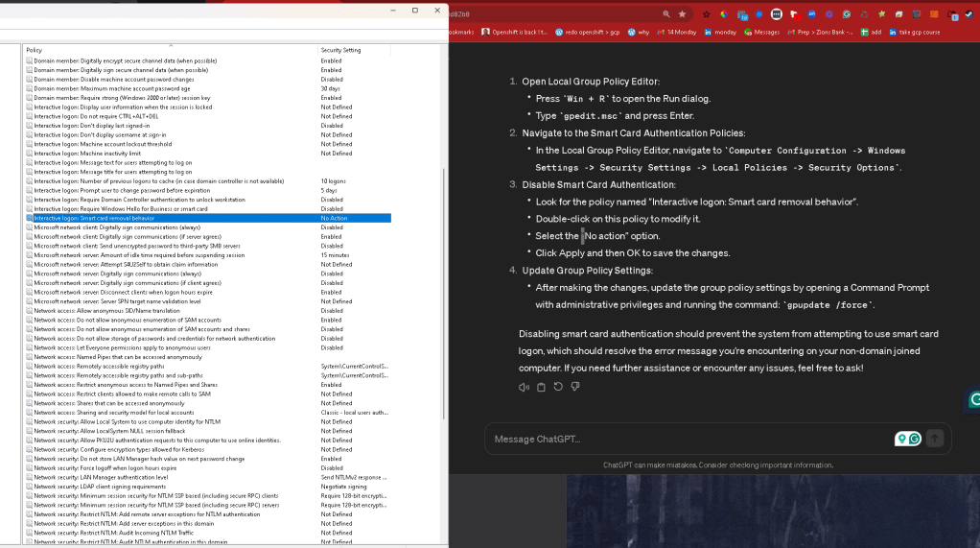Sort the policy list by the Policy column header
Image resolution: width=980 pixels, height=548 pixels.
171,50
